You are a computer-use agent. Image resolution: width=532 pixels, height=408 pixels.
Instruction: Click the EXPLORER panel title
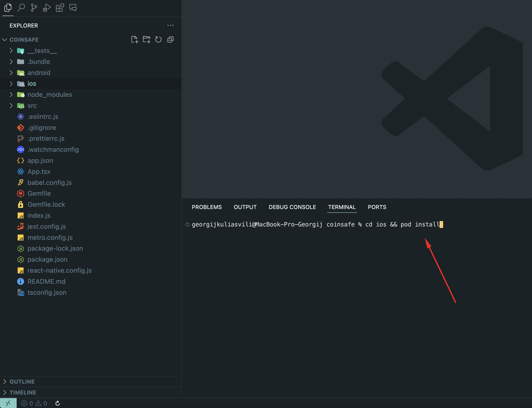pos(24,25)
